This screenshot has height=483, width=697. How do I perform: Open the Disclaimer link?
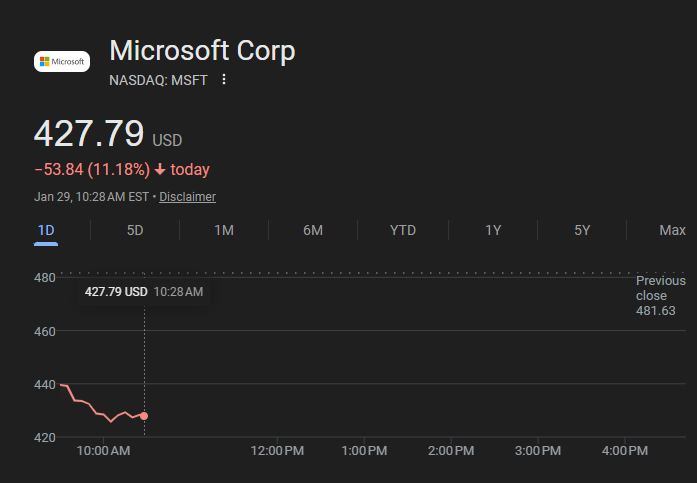pos(187,197)
